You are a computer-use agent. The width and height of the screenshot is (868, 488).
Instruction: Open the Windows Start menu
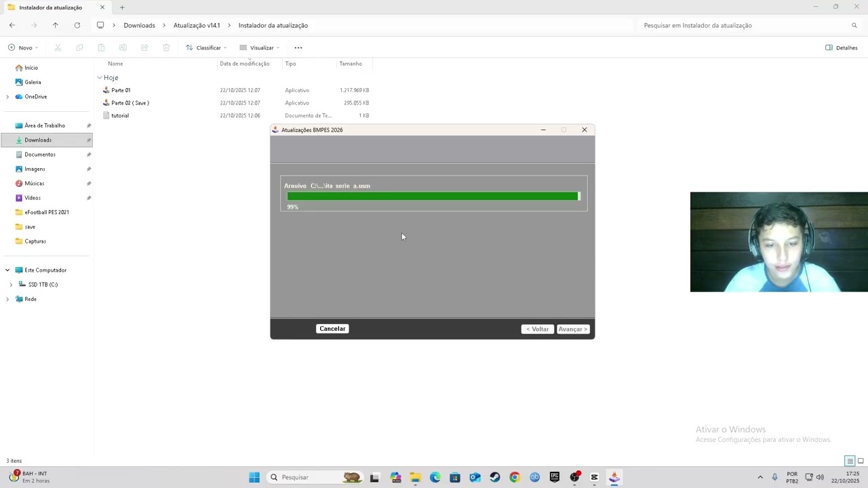pyautogui.click(x=254, y=478)
